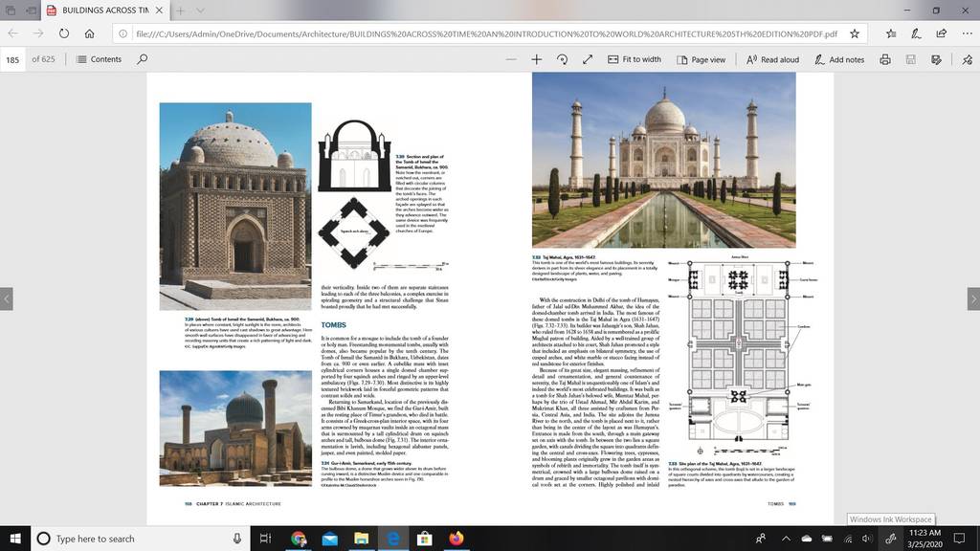This screenshot has width=980, height=551.
Task: Rotate the PDF page
Action: (562, 59)
